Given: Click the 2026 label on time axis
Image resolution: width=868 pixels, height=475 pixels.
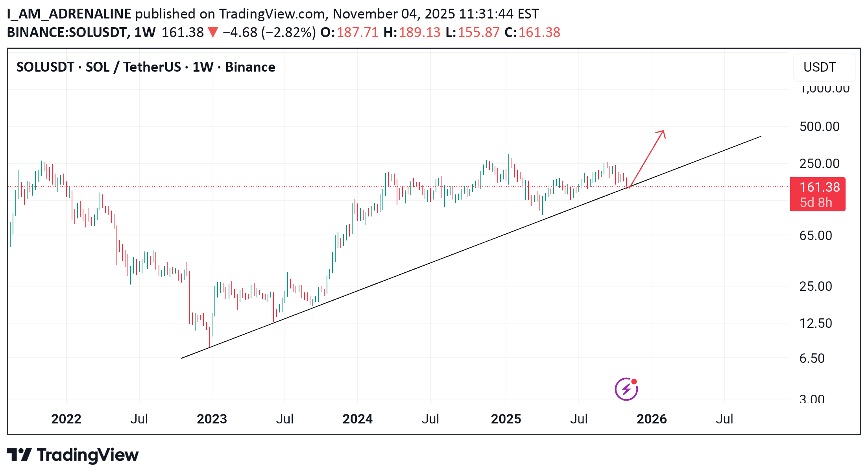Looking at the screenshot, I should 652,419.
